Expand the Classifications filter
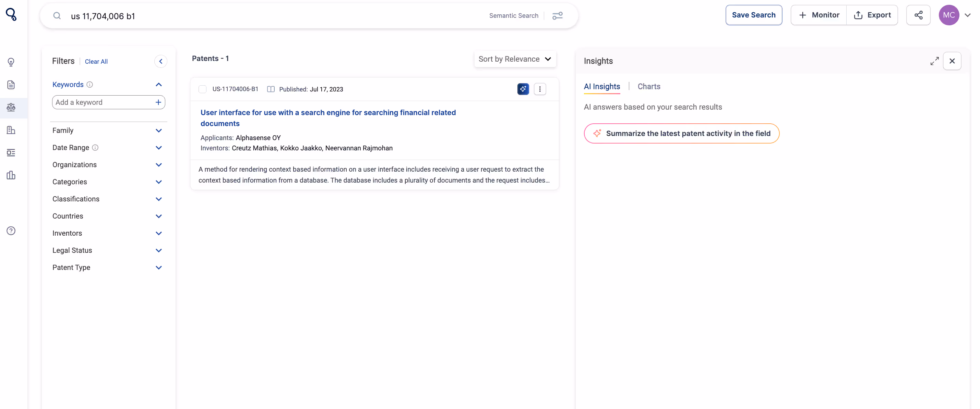This screenshot has width=980, height=409. [x=159, y=199]
